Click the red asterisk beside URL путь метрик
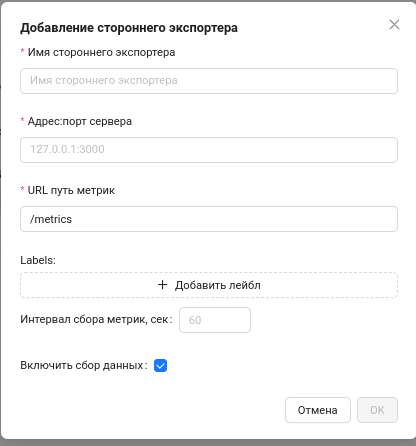Screen dimensions: 416x446 coord(22,189)
